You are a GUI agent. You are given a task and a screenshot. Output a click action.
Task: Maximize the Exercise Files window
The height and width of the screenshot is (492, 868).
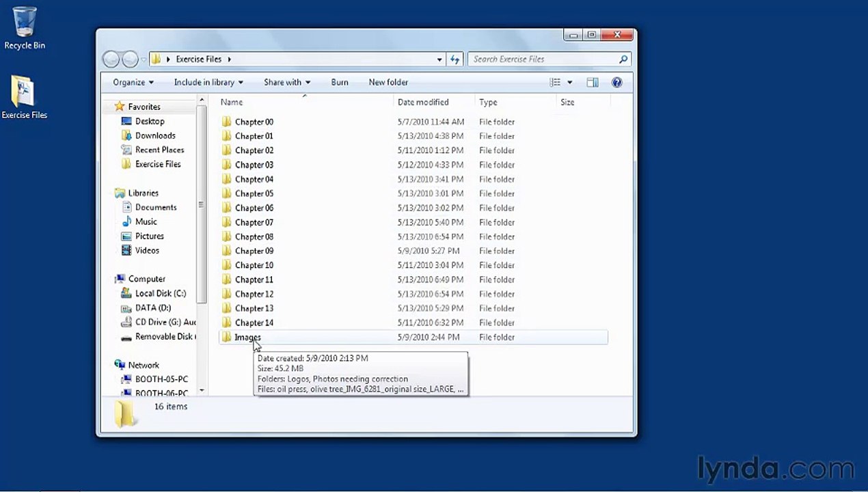click(592, 35)
